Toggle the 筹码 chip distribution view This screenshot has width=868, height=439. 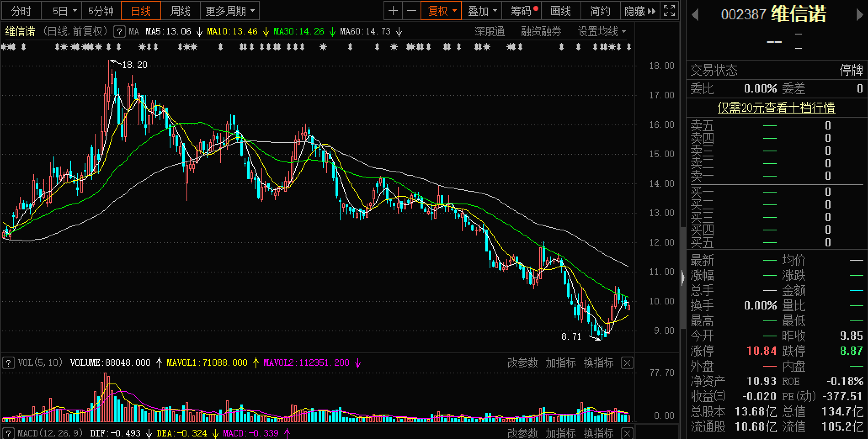521,11
